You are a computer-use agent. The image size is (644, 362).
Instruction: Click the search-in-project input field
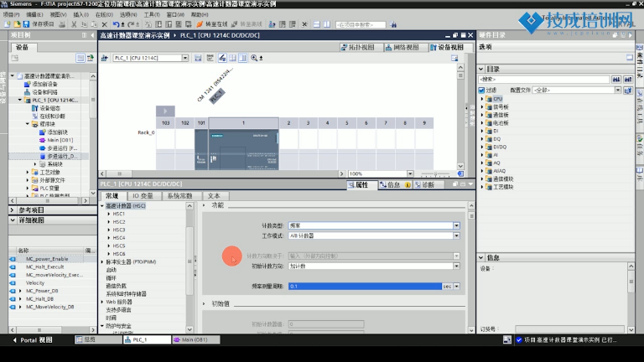(361, 24)
